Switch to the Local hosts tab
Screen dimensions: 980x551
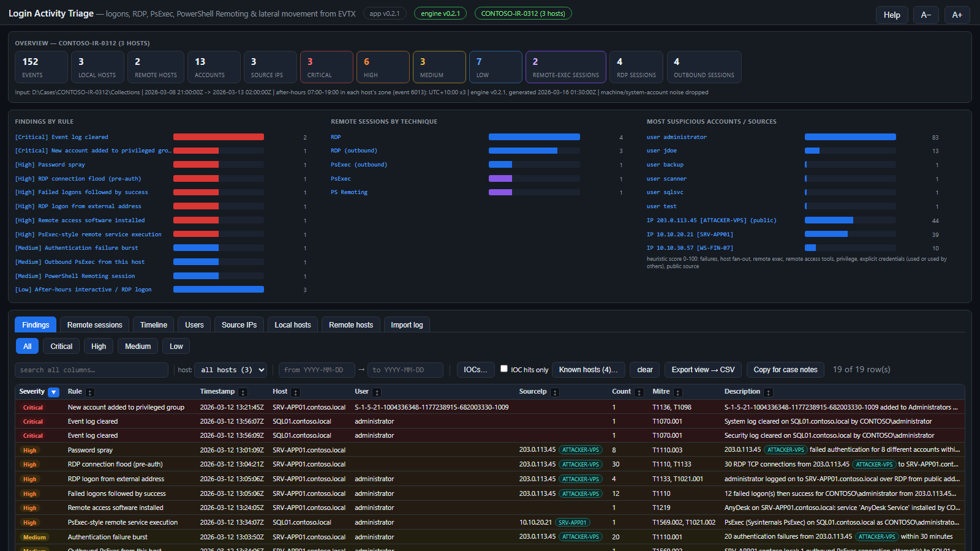pos(293,324)
